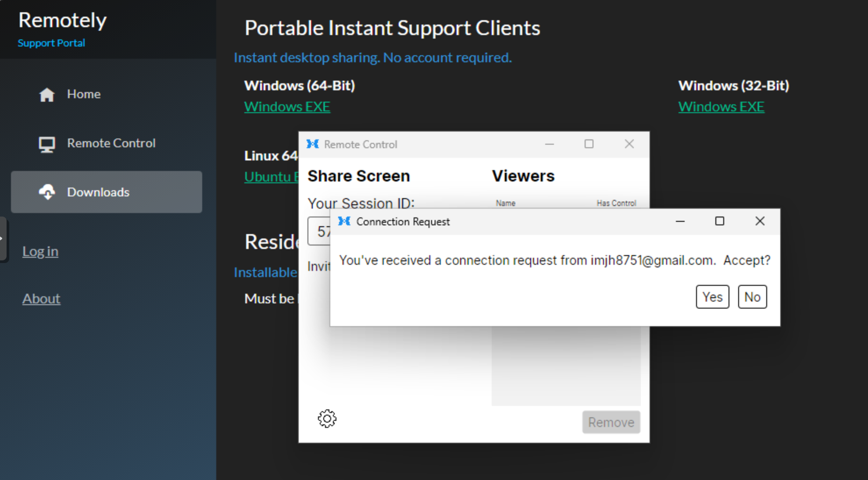Viewport: 868px width, 480px height.
Task: Click the Connection Request app logo icon
Action: [344, 221]
